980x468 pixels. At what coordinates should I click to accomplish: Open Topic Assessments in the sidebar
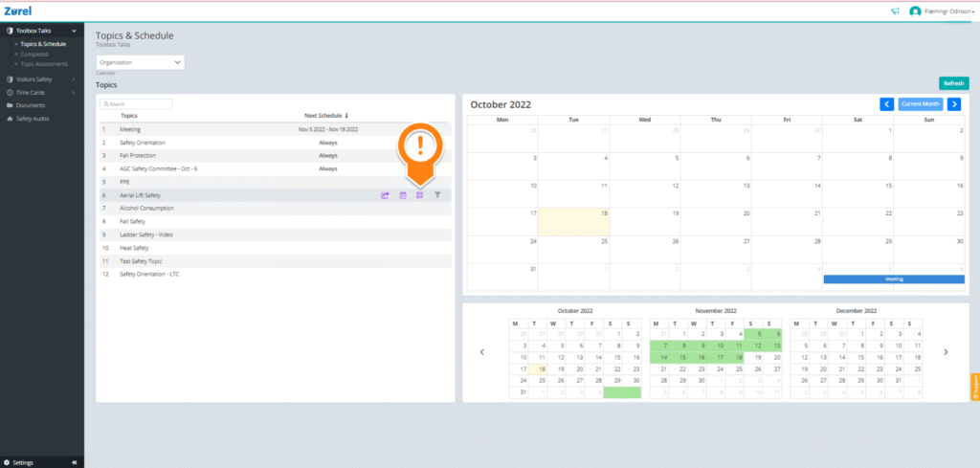coord(44,64)
